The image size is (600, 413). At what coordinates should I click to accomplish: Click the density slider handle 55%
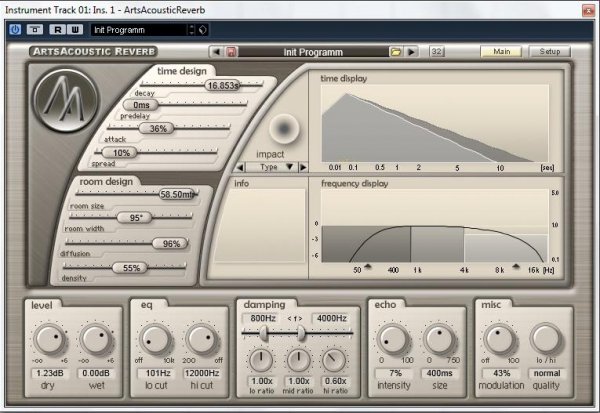click(130, 268)
